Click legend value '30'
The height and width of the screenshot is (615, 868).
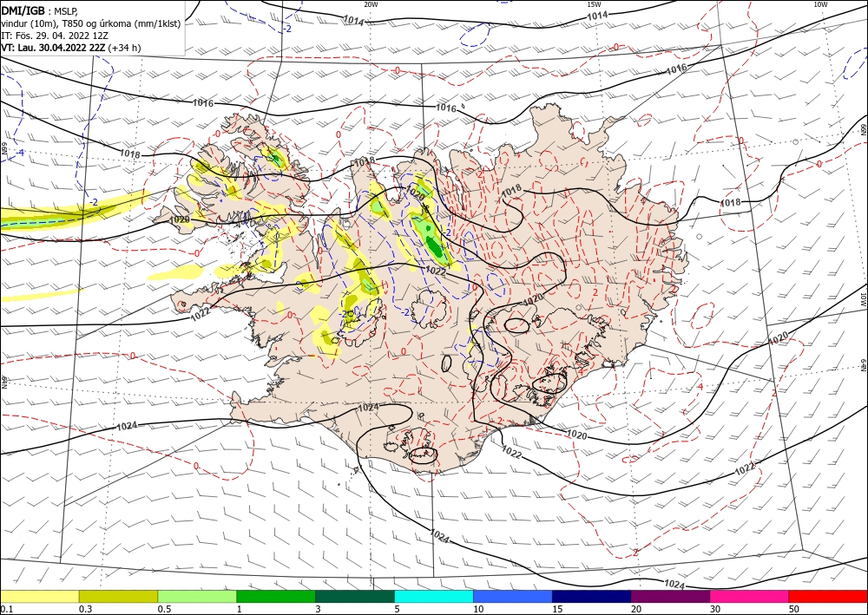(715, 609)
